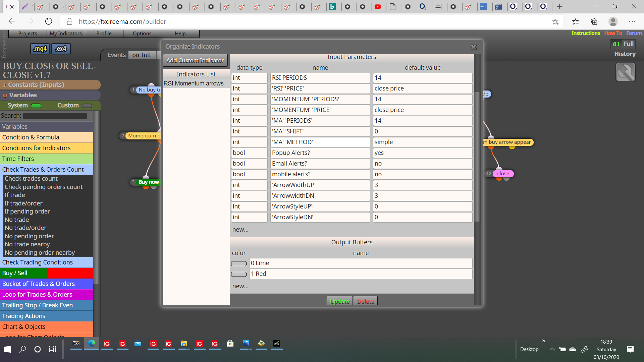Click the green Update button
The width and height of the screenshot is (644, 362).
point(339,301)
